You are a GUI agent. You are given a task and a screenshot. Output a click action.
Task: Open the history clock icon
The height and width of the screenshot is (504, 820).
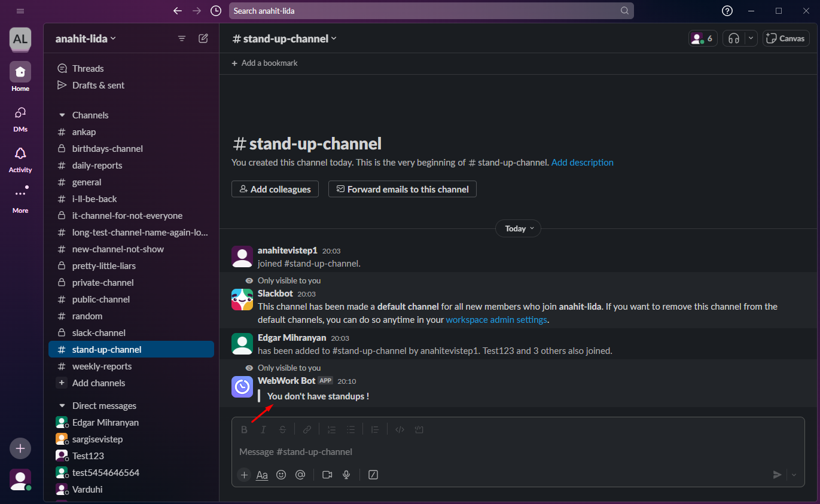216,11
